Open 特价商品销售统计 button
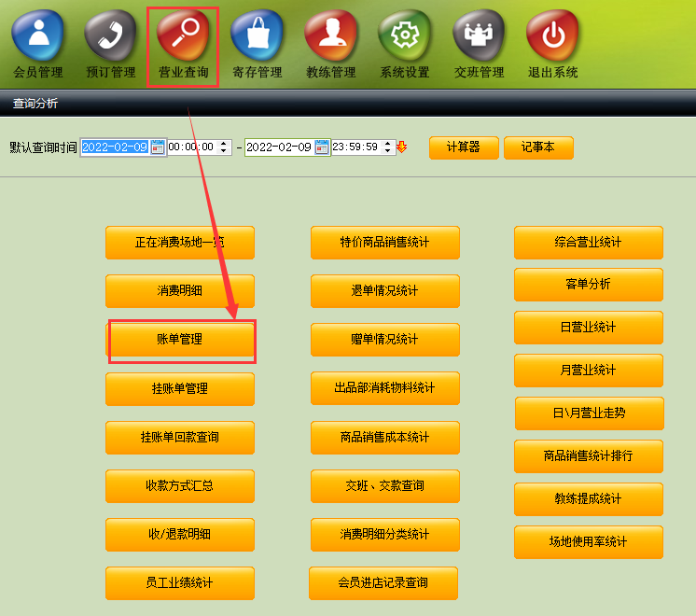 pos(384,243)
